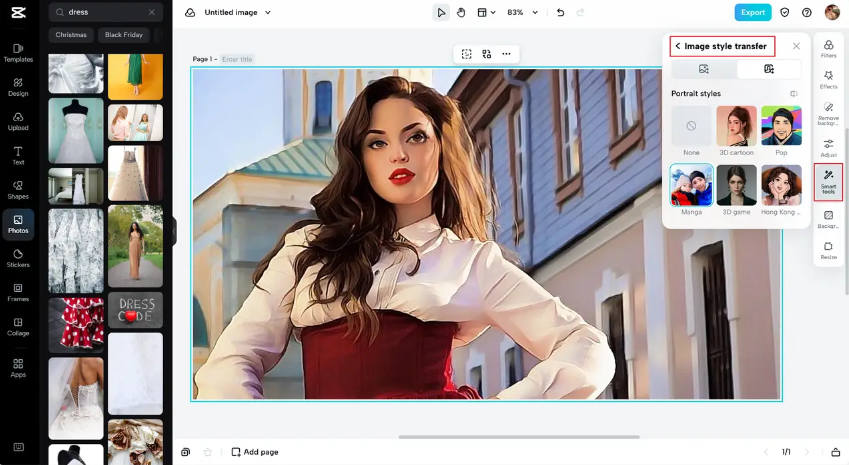Collapse the left photos panel handle
The width and height of the screenshot is (849, 465).
click(x=174, y=231)
